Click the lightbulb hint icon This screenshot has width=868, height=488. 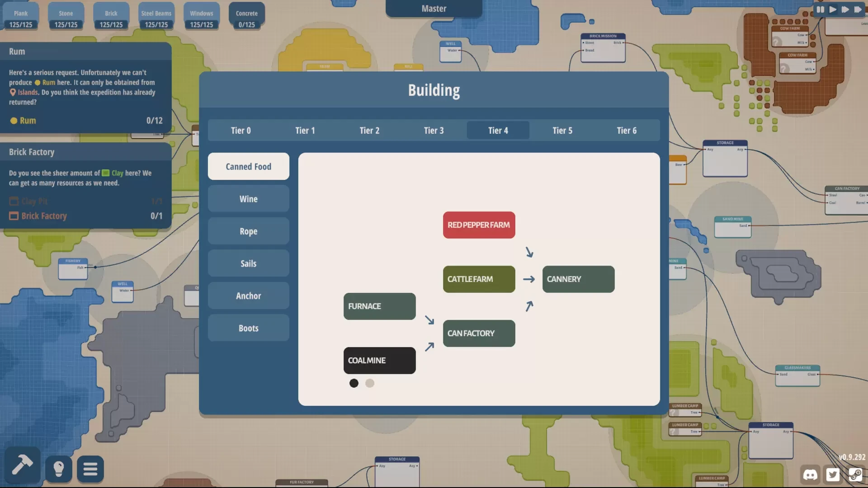[58, 468]
